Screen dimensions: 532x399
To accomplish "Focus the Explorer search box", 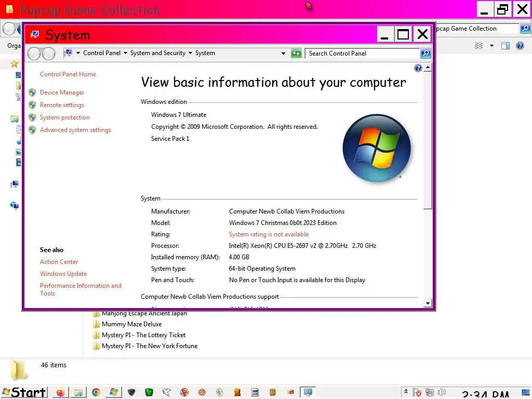I will coord(477,29).
